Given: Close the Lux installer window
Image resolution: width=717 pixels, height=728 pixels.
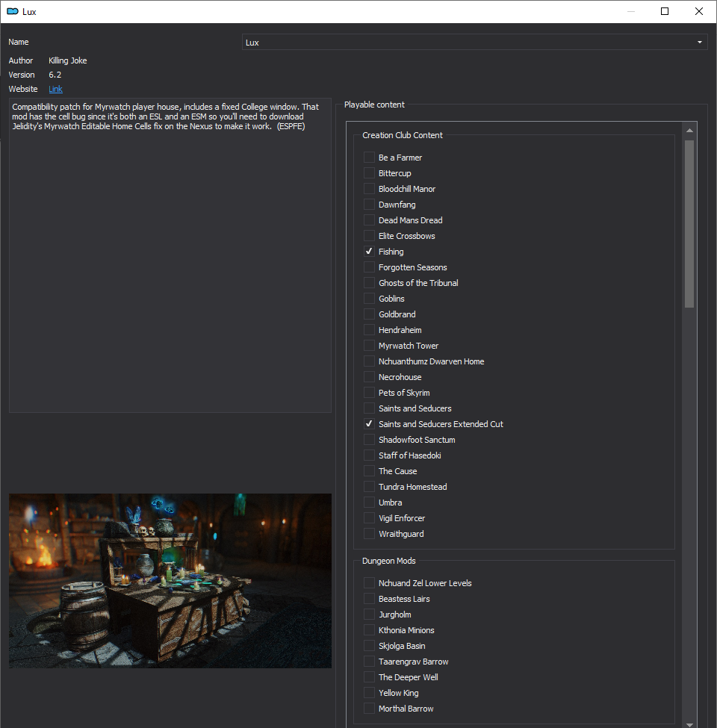Looking at the screenshot, I should 699,12.
